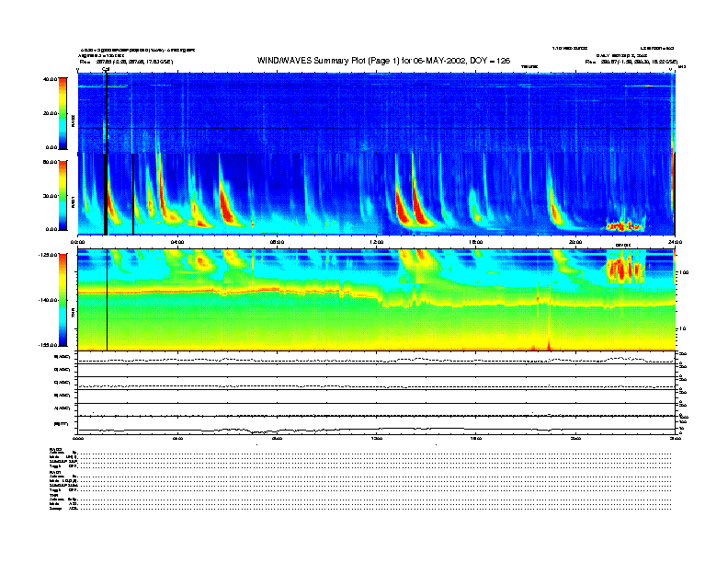Click the top line plot trace below TNR
This screenshot has width=728, height=563.
click(368, 360)
